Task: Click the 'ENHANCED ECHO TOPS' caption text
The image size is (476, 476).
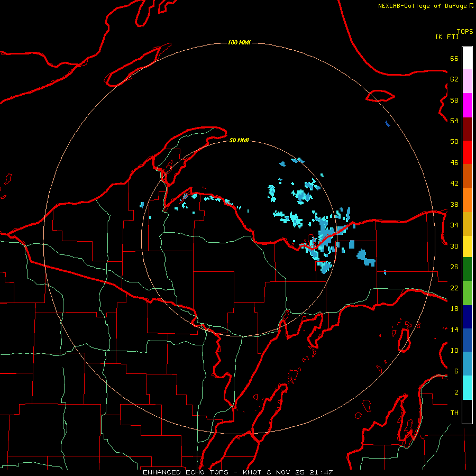Action: [x=186, y=472]
